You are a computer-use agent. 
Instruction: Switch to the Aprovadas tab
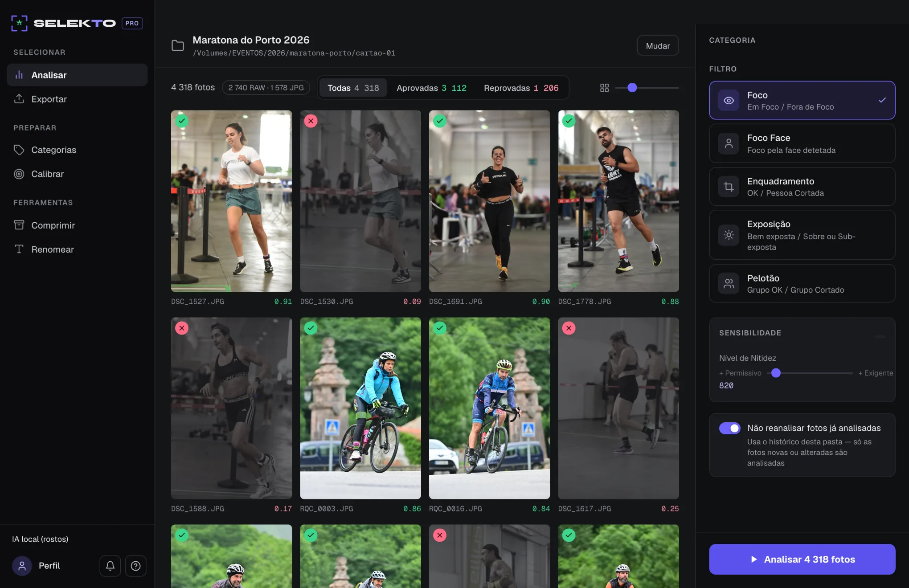431,88
